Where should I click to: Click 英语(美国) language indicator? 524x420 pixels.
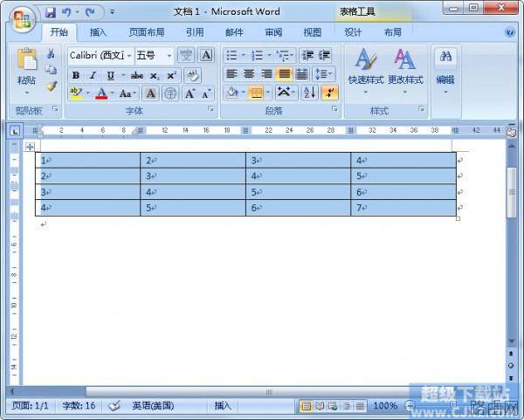click(x=153, y=406)
